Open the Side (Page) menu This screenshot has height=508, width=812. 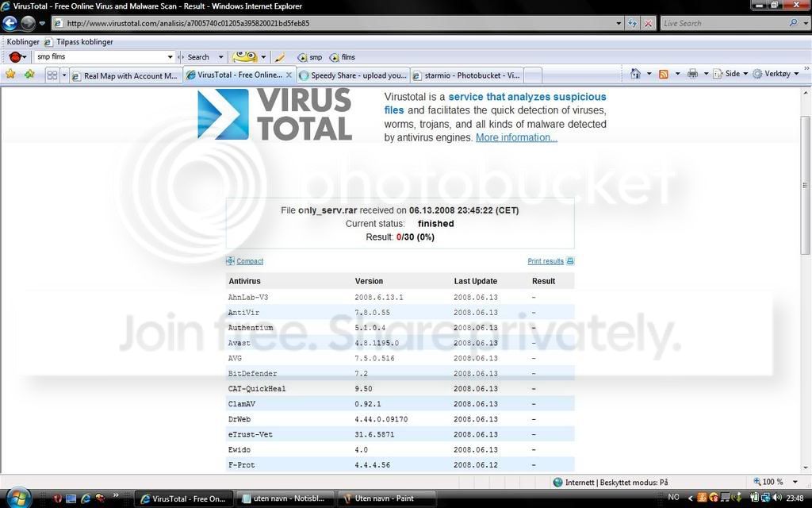click(730, 74)
